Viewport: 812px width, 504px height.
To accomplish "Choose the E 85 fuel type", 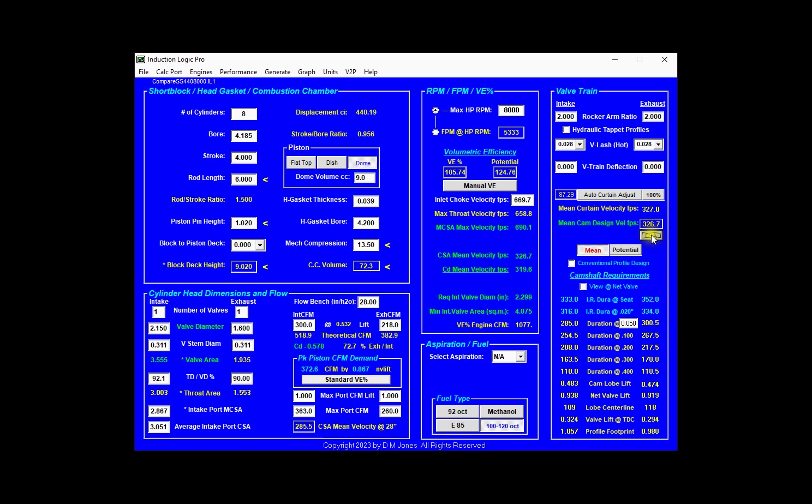I will click(x=457, y=426).
